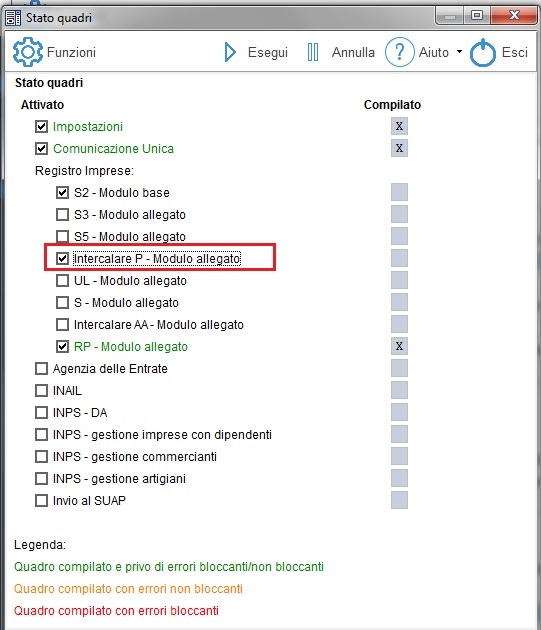Check the INAIL checkbox
Screen dimensions: 541x630
click(x=41, y=391)
